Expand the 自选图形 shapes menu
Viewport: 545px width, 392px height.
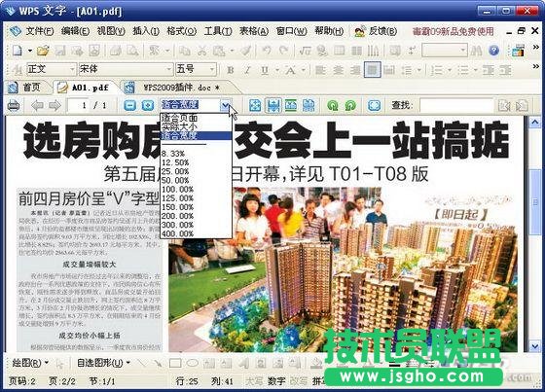(x=103, y=363)
